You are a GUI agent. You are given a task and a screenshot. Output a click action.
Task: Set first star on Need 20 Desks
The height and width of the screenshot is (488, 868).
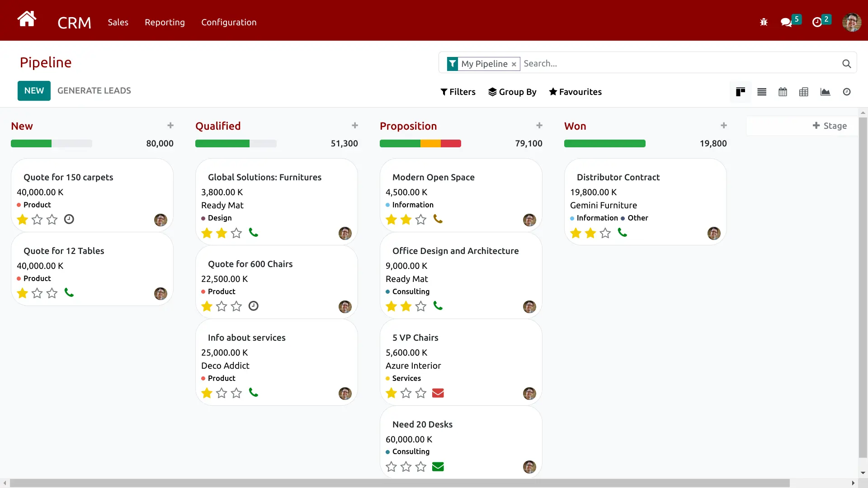click(x=392, y=467)
